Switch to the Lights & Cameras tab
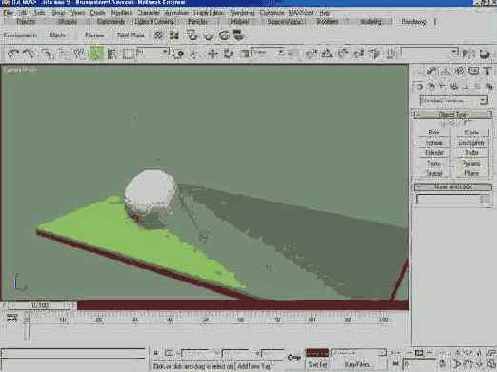This screenshot has width=497, height=372. tap(154, 22)
